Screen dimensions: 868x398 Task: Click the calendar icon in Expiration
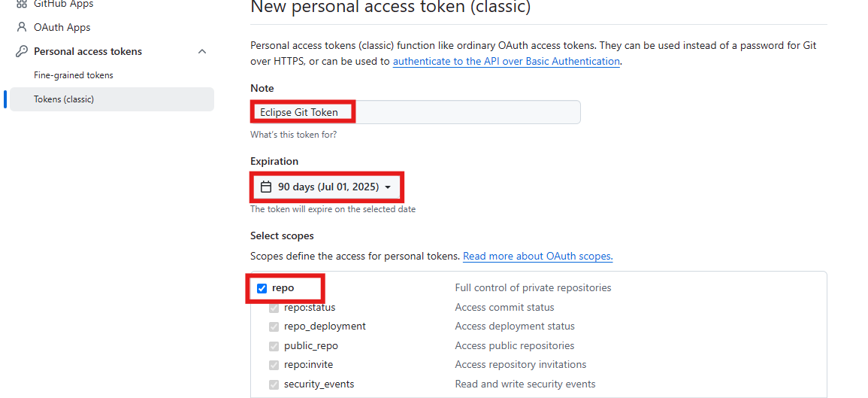[266, 187]
